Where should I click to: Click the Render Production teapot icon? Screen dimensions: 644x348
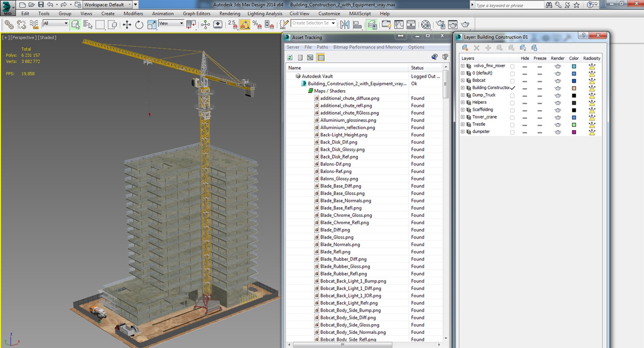pyautogui.click(x=465, y=24)
